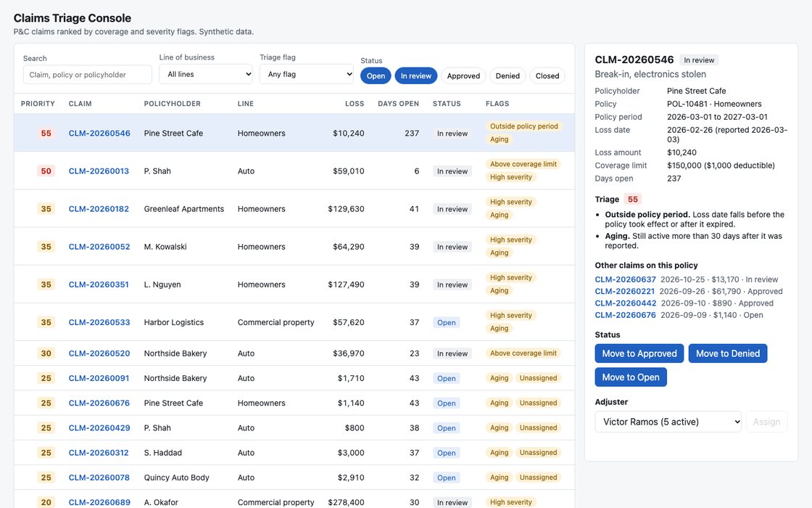The image size is (812, 508).
Task: Click the DAYS OPEN column header
Action: (398, 104)
